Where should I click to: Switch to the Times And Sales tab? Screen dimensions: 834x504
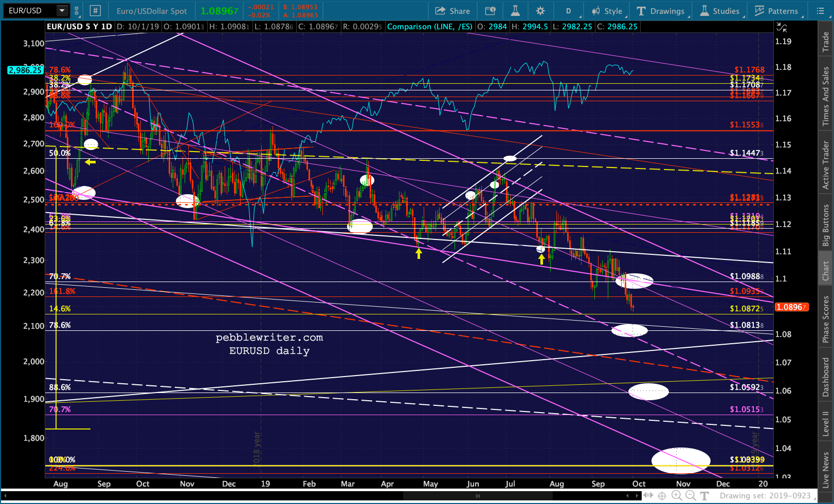click(x=826, y=96)
